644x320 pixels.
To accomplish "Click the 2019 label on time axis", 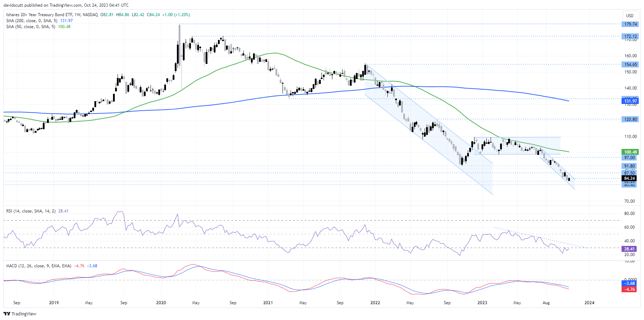I will click(x=54, y=302).
